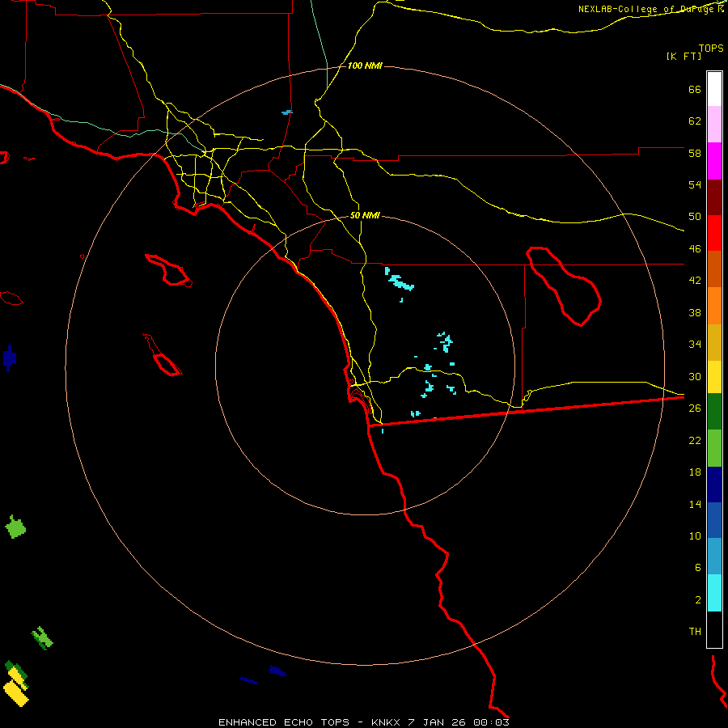Click the medium blue legend swatch

coord(714,520)
